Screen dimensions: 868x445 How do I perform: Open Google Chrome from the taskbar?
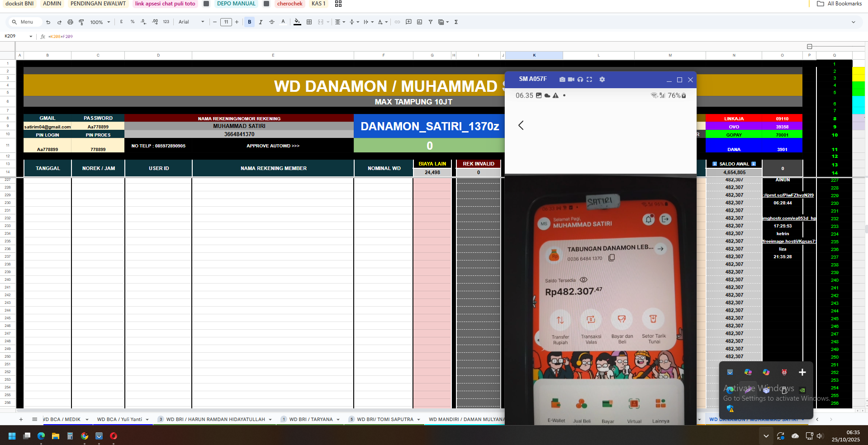coord(85,436)
